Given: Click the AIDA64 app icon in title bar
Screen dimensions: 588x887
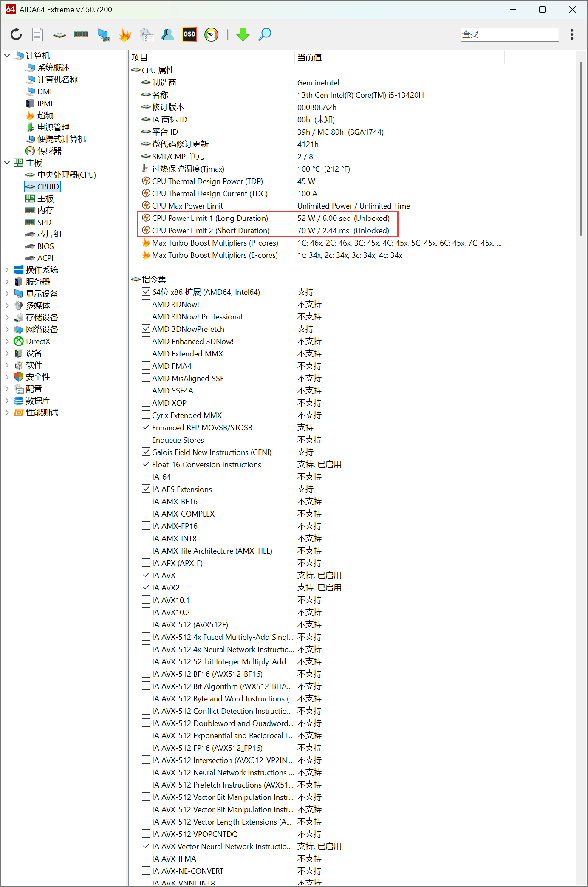Looking at the screenshot, I should coord(11,9).
